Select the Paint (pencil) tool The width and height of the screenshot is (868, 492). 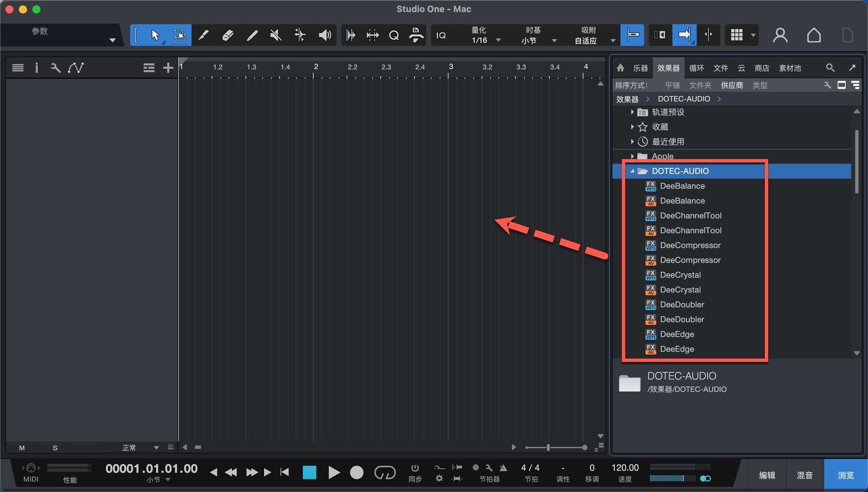(x=252, y=35)
